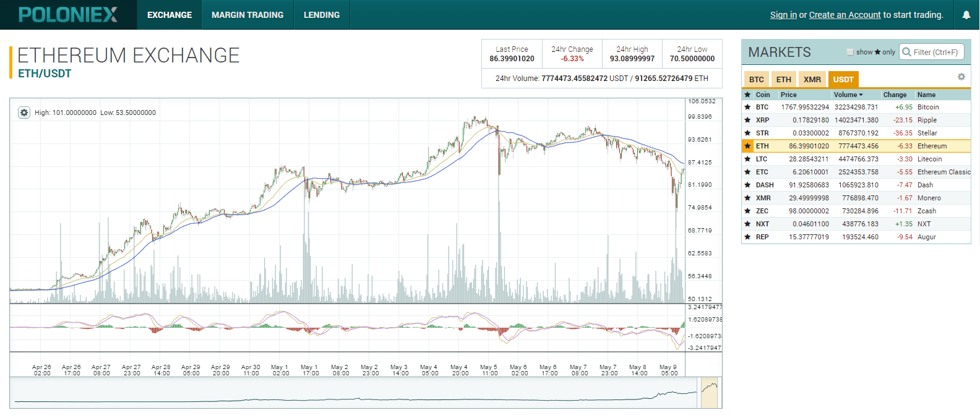Sort markets by Volume column
The height and width of the screenshot is (418, 980).
(x=848, y=95)
